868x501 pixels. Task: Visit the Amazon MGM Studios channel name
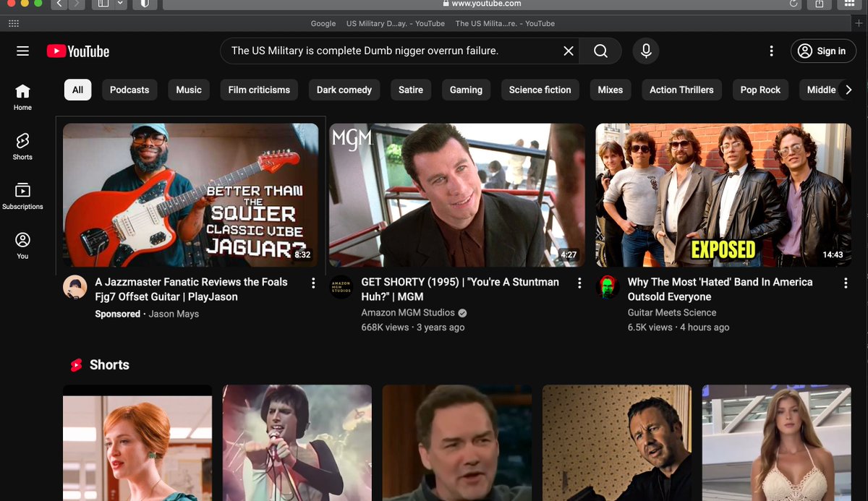click(x=408, y=313)
